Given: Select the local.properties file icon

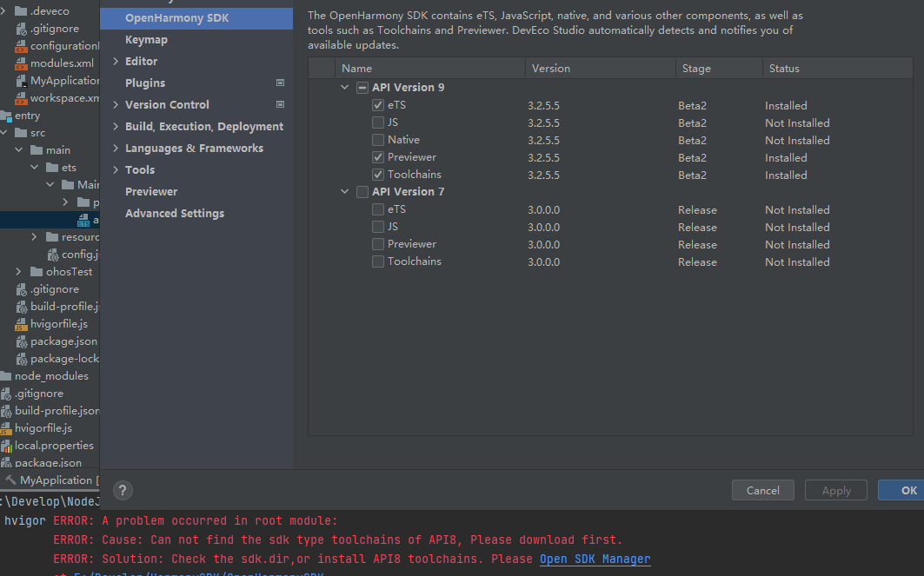Looking at the screenshot, I should click(6, 446).
